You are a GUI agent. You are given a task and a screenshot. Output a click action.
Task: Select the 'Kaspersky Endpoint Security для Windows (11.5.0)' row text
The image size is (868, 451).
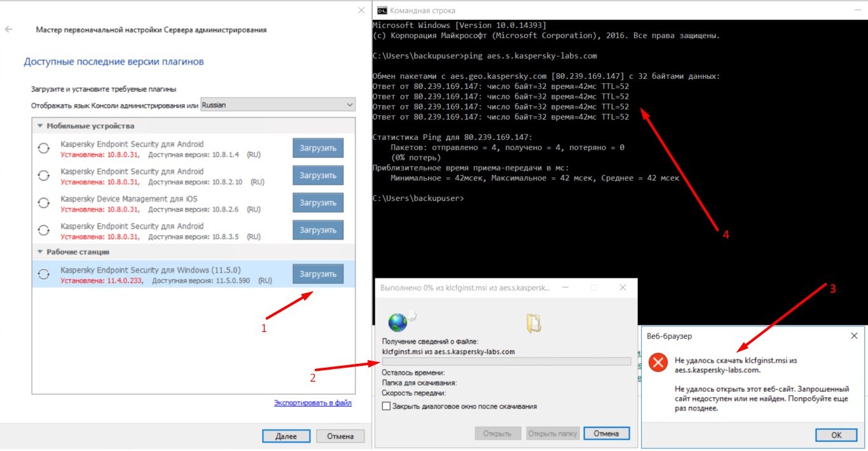pyautogui.click(x=151, y=270)
